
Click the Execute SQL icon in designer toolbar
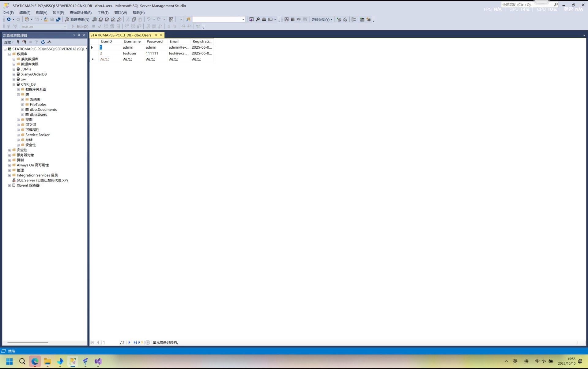pyautogui.click(x=339, y=19)
